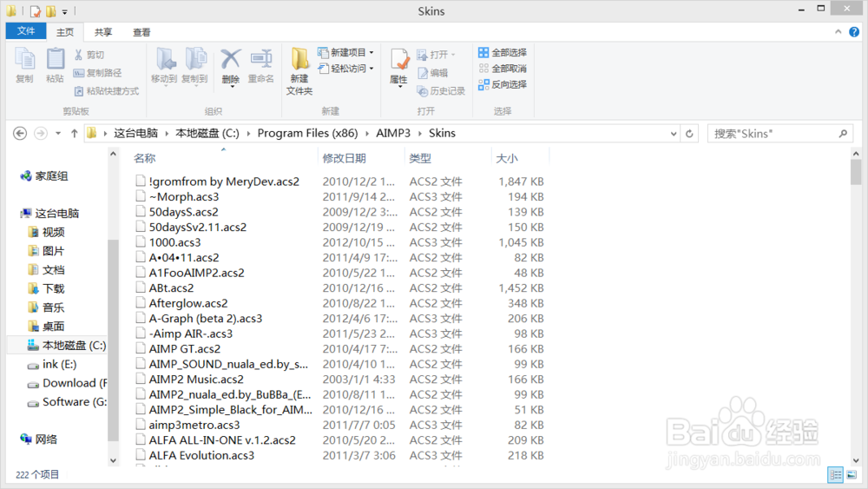The width and height of the screenshot is (868, 489).
Task: Click Copy path (复制路径) in ribbon
Action: pos(97,73)
